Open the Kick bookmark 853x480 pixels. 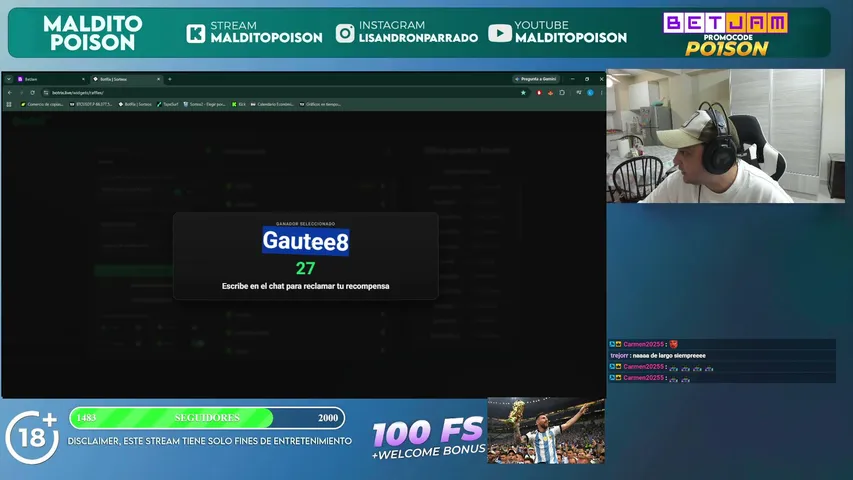(x=239, y=104)
